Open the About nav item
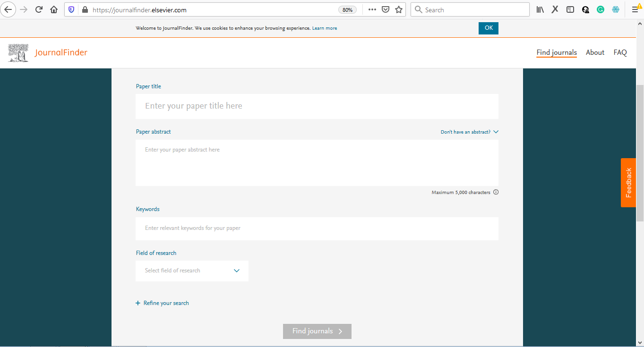 pyautogui.click(x=595, y=52)
